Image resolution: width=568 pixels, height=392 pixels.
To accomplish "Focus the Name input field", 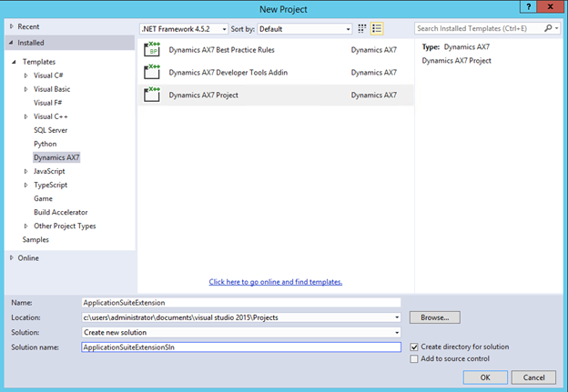I will point(241,303).
